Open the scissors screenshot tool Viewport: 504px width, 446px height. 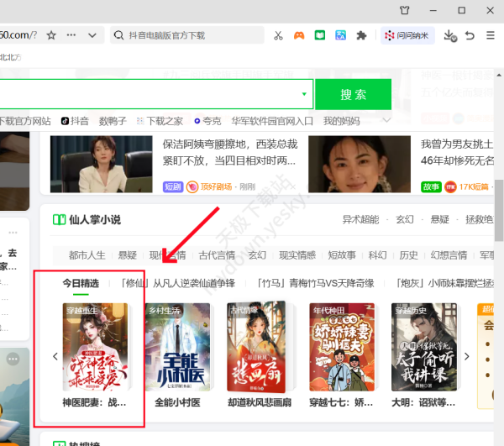278,35
